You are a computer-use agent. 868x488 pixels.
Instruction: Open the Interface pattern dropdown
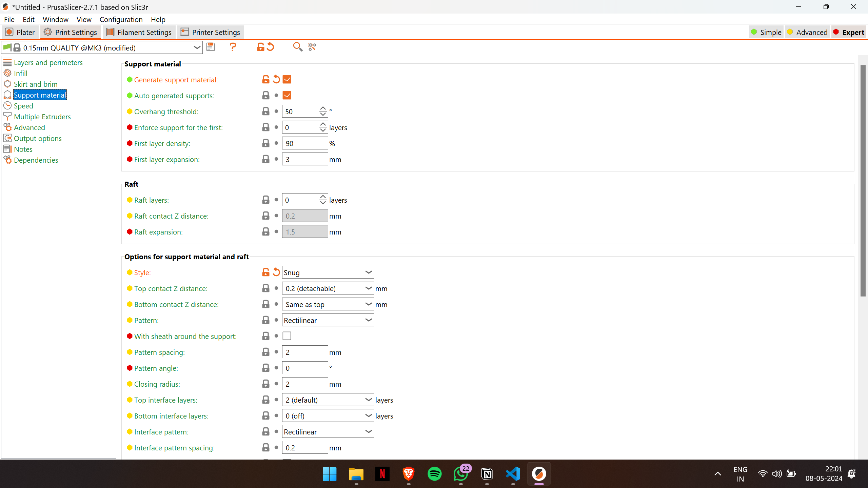pos(328,431)
